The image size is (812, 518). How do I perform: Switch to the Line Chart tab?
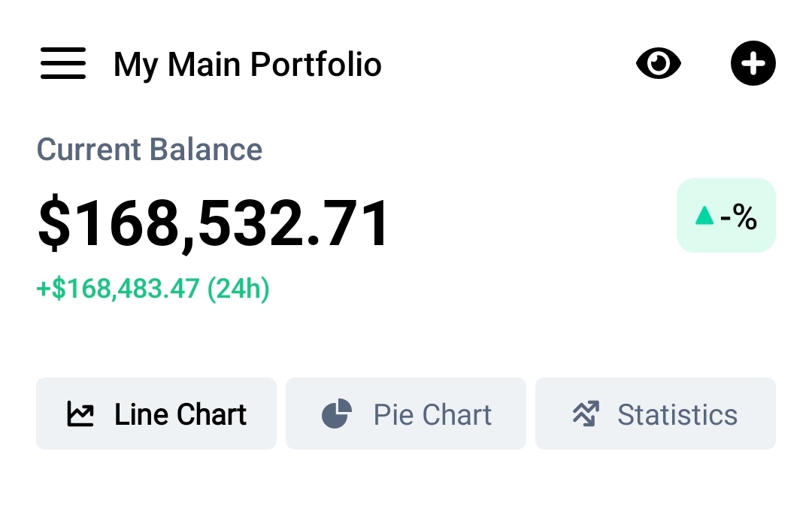click(x=156, y=413)
